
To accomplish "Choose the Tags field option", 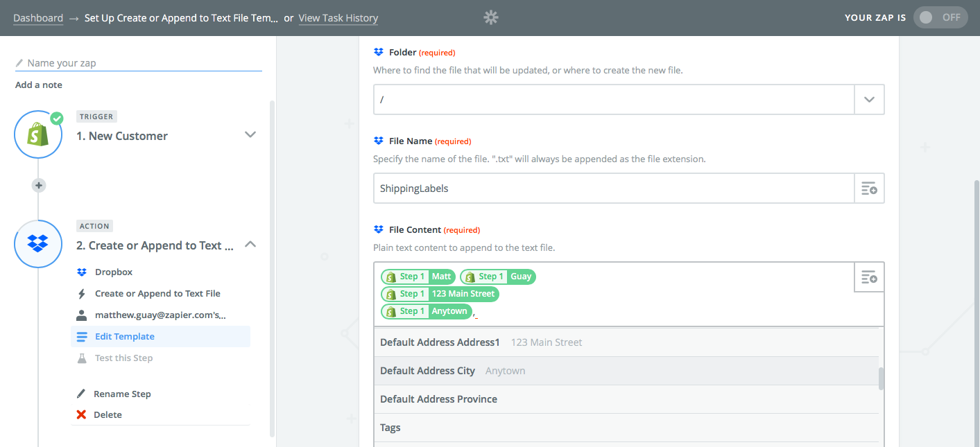I will point(626,428).
